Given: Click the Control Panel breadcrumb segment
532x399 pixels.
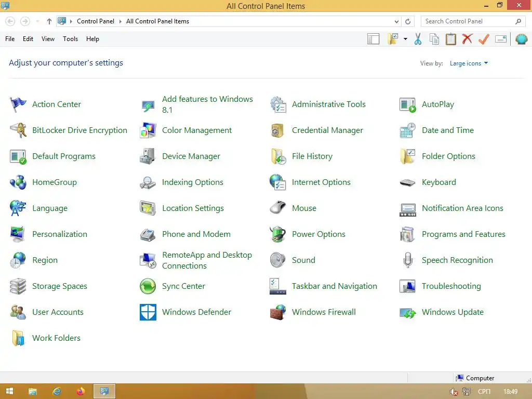Looking at the screenshot, I should pos(96,21).
